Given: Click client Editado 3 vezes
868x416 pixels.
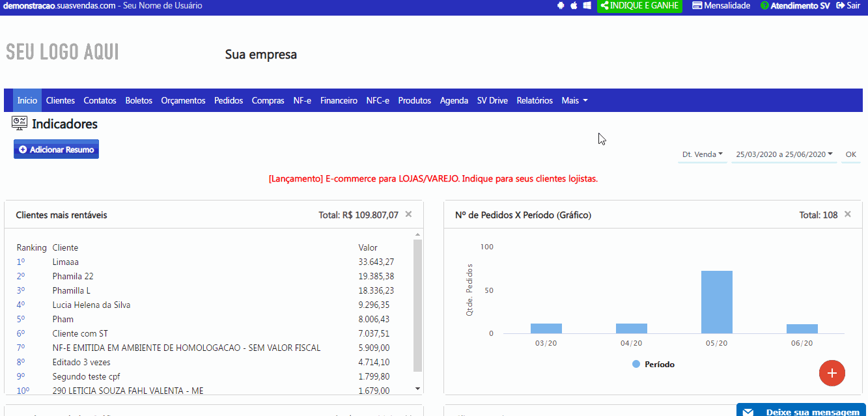Looking at the screenshot, I should pos(81,362).
